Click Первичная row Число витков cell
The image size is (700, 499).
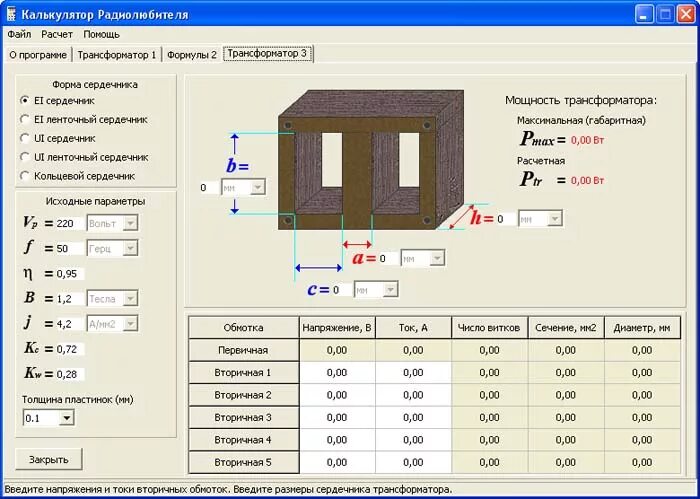(489, 350)
